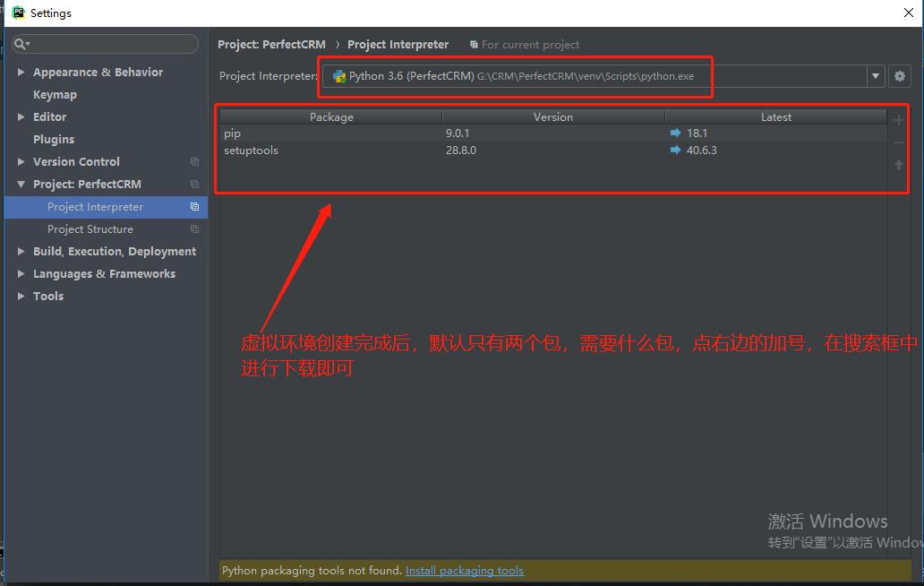Click the PyCharm icon in title bar
Image resolution: width=924 pixels, height=586 pixels.
pos(18,13)
